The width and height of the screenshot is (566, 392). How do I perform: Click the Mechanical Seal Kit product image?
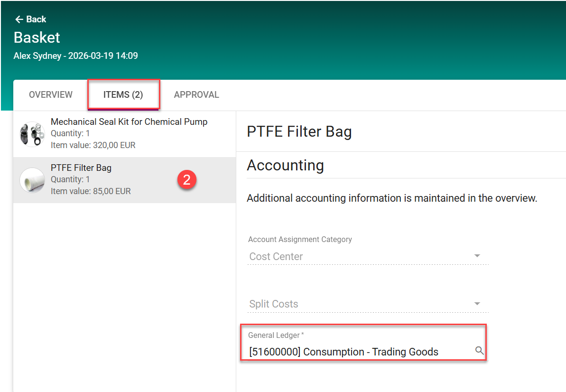click(32, 134)
